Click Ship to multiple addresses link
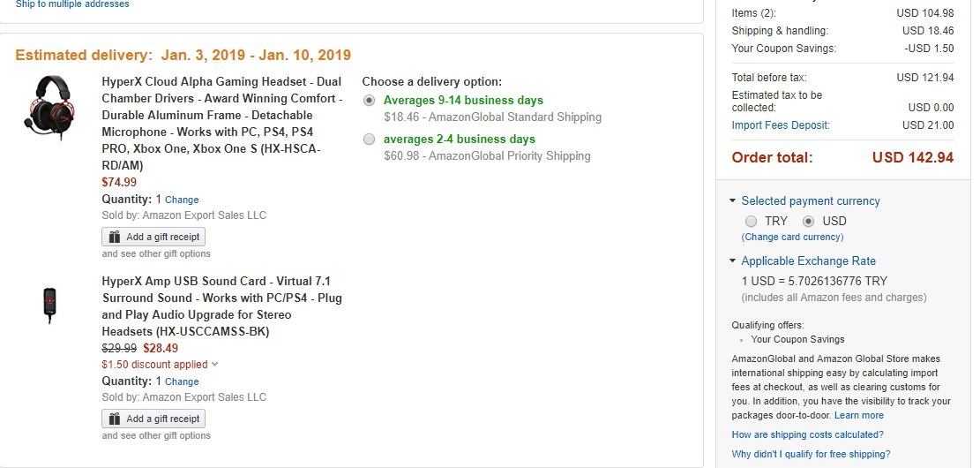The height and width of the screenshot is (468, 980). 72,4
